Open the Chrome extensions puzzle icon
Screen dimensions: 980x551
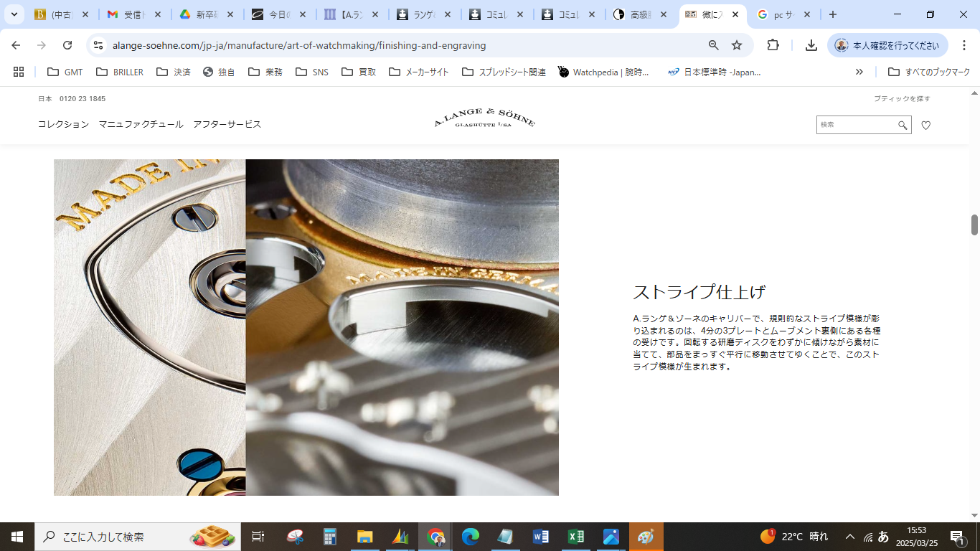click(x=773, y=45)
